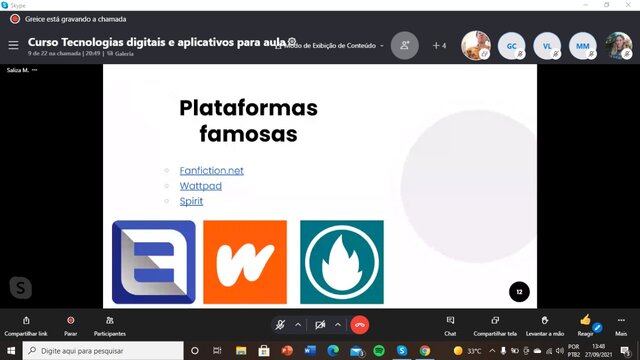This screenshot has width=640, height=360.
Task: Open Mail app from taskbar
Action: point(356,351)
